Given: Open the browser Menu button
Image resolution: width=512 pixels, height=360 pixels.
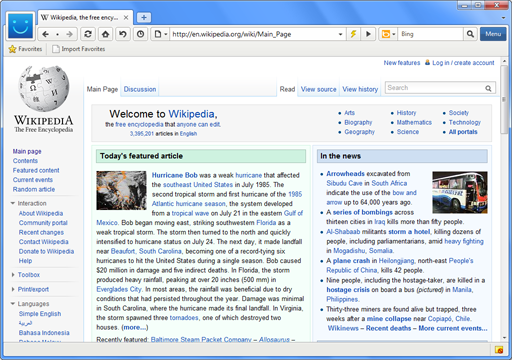Looking at the screenshot, I should (x=493, y=34).
